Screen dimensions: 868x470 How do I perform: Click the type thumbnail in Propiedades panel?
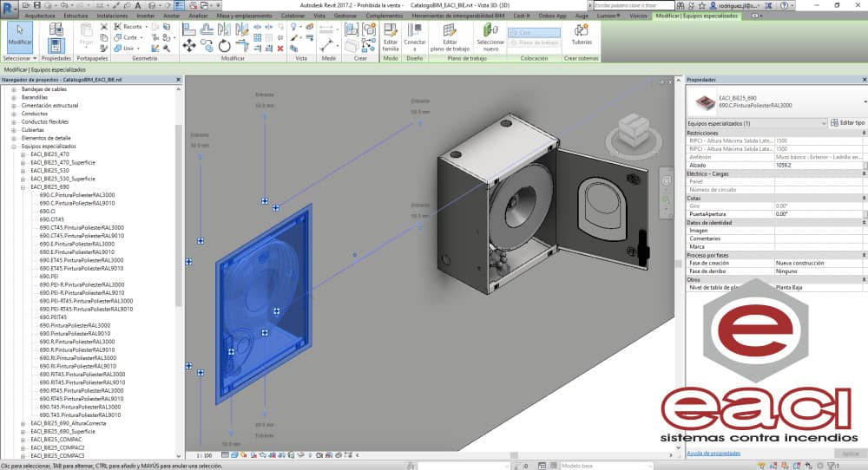tap(705, 101)
